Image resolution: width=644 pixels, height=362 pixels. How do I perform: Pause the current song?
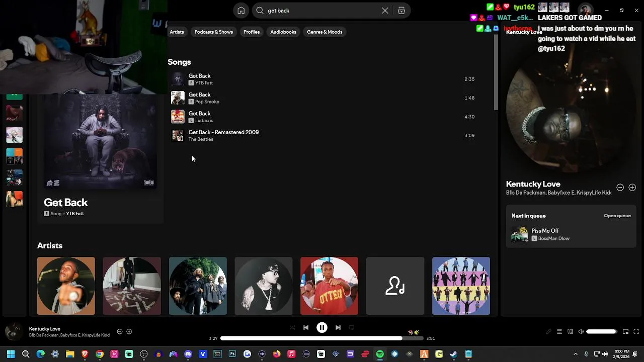click(322, 327)
